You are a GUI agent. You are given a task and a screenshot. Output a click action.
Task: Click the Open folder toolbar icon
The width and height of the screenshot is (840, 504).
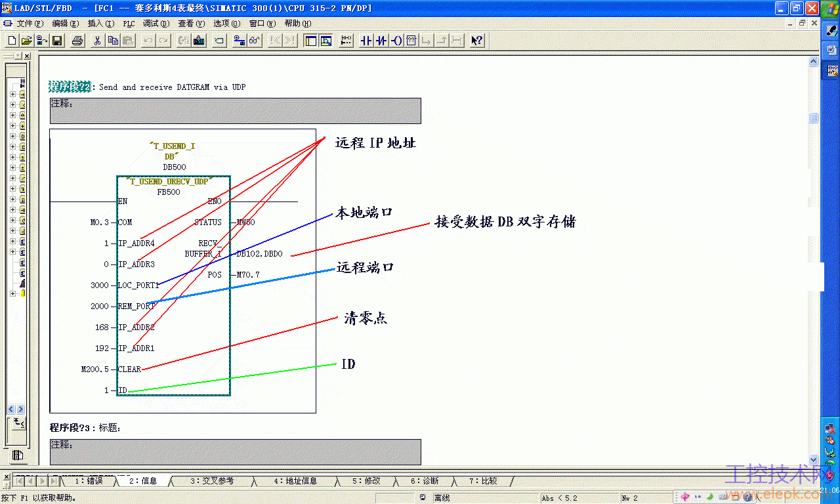pos(26,41)
